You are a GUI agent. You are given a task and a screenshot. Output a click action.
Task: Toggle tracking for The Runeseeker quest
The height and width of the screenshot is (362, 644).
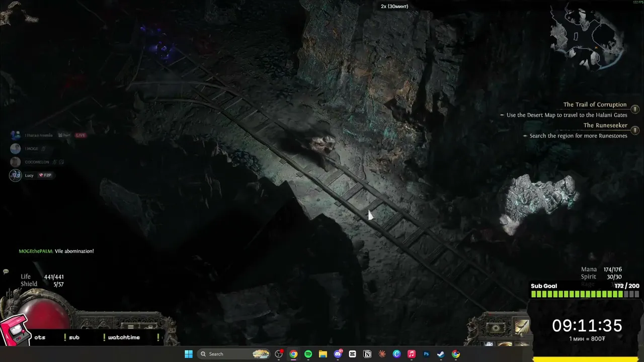pos(635,130)
